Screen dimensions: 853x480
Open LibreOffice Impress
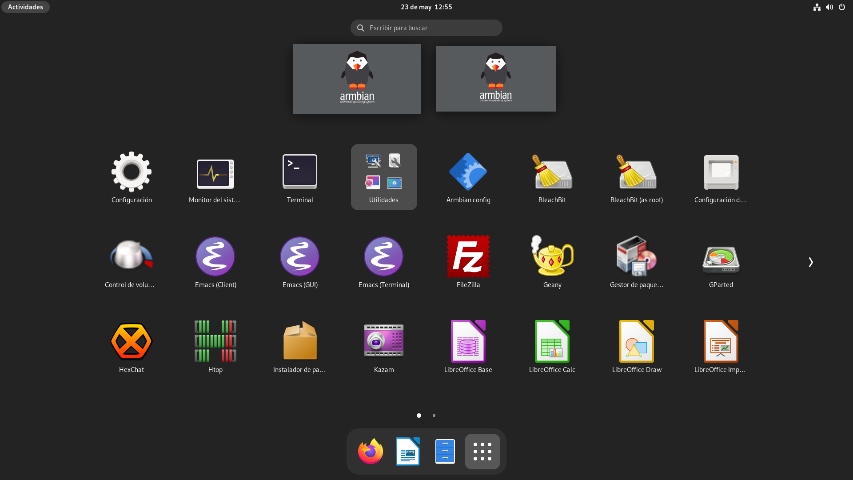[721, 347]
